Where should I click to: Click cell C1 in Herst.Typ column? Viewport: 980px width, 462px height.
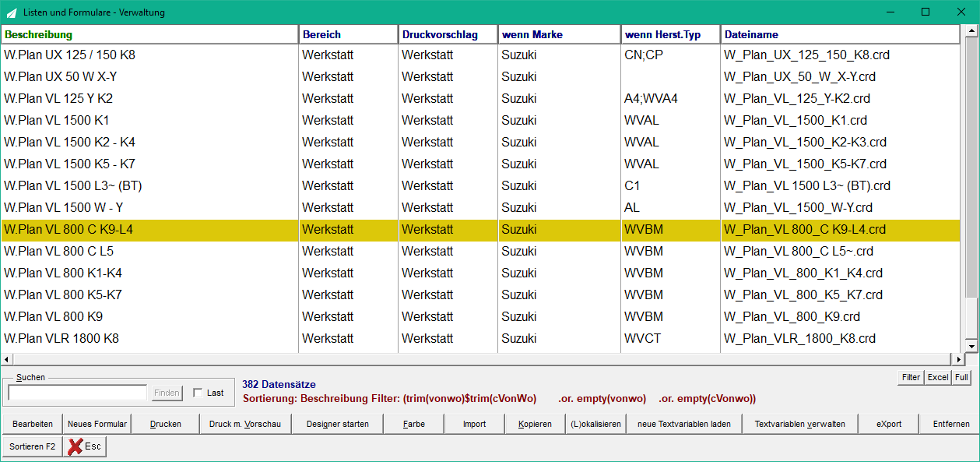(x=632, y=186)
